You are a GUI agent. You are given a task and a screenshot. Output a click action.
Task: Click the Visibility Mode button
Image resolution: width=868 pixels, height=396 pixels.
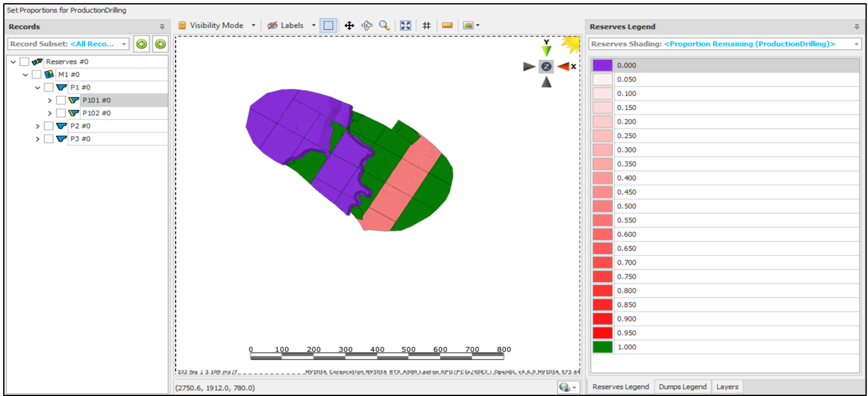click(216, 26)
